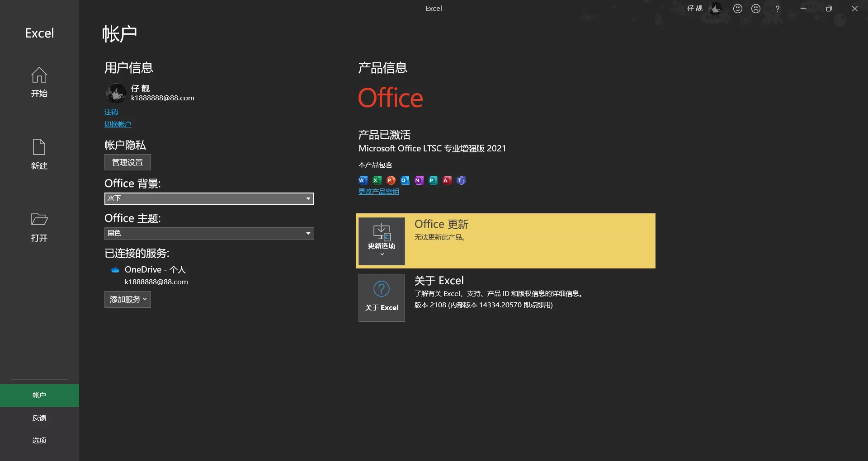Image resolution: width=868 pixels, height=461 pixels.
Task: Select the OneNote product icon
Action: click(x=419, y=180)
